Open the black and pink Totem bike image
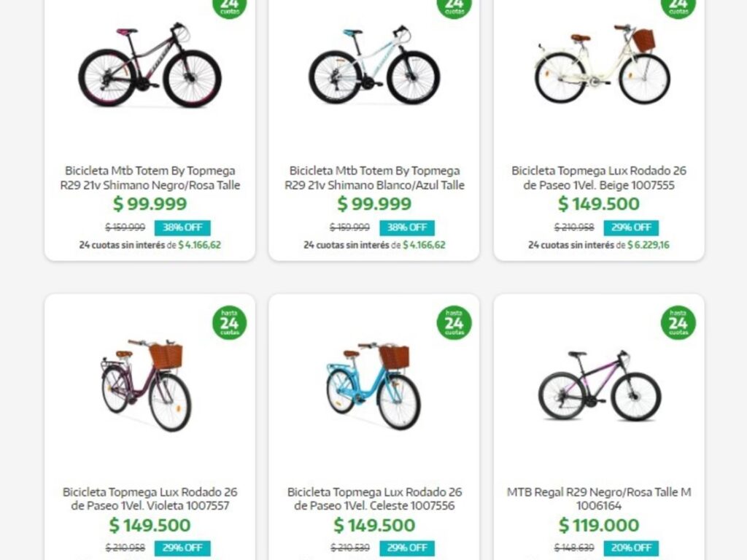 click(x=150, y=66)
